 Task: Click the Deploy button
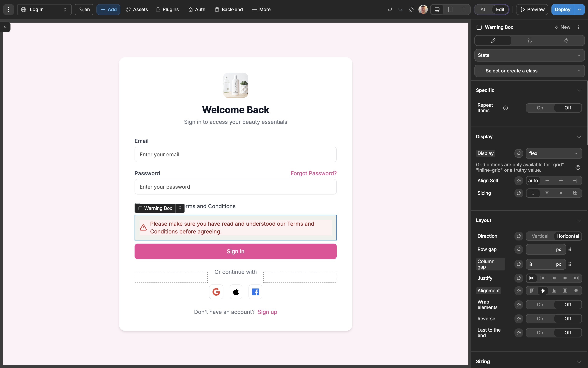point(563,10)
